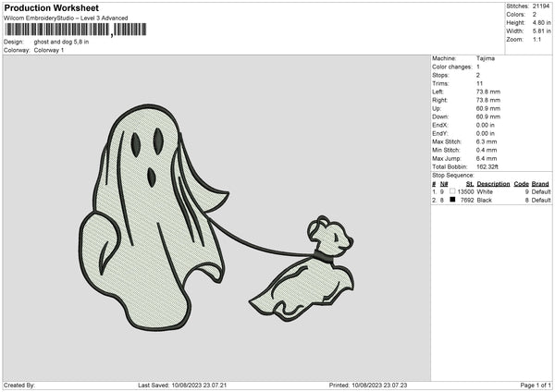The width and height of the screenshot is (555, 392).
Task: Click design name 'ghost and dog 5,8 in'
Action: pos(61,42)
